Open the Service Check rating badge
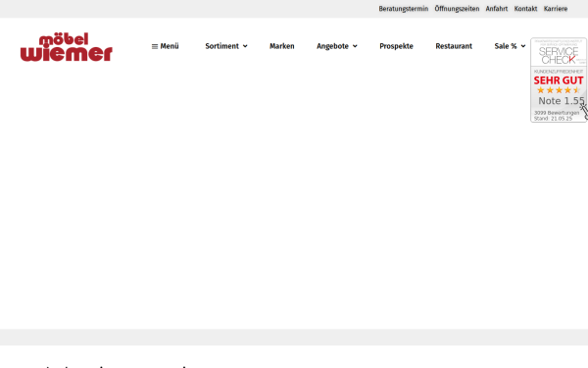This screenshot has width=588, height=368. [559, 80]
